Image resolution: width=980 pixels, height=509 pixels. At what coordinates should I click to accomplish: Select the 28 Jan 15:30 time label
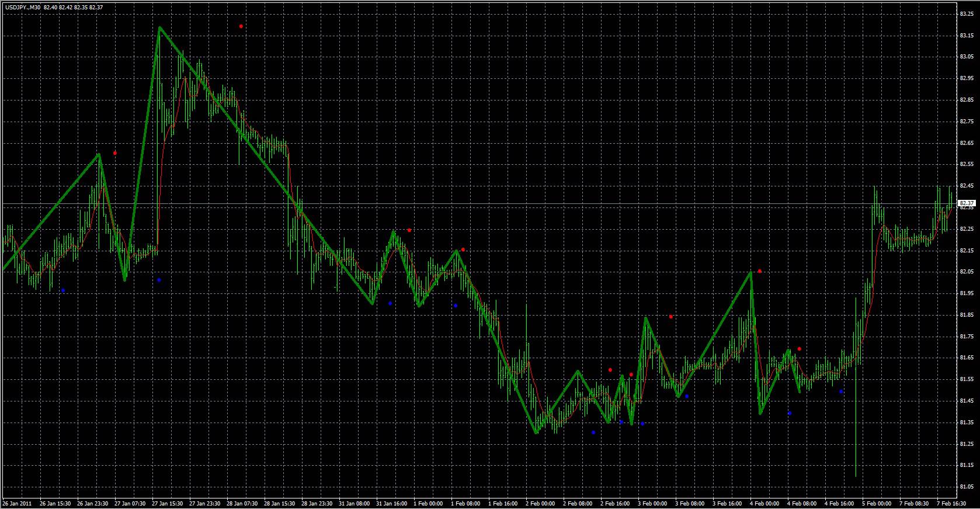coord(280,503)
